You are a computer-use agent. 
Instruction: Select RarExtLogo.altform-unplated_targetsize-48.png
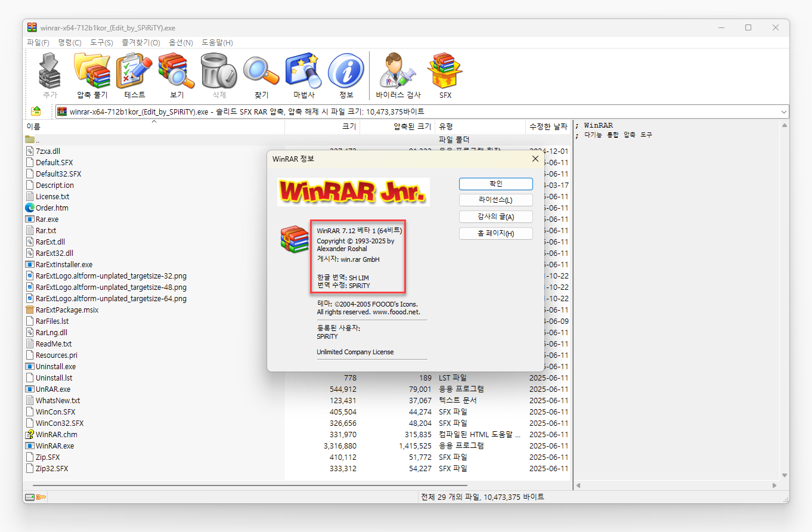point(111,287)
